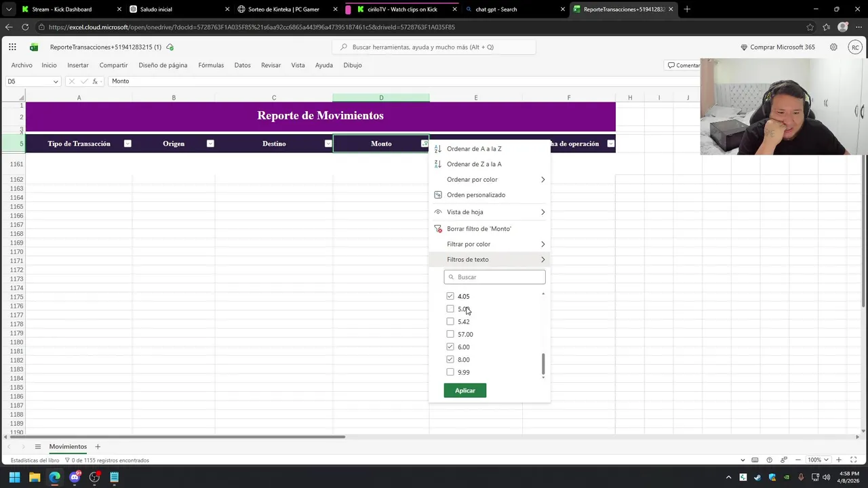Open Windows Start menu
Viewport: 868px width, 488px height.
(x=14, y=477)
